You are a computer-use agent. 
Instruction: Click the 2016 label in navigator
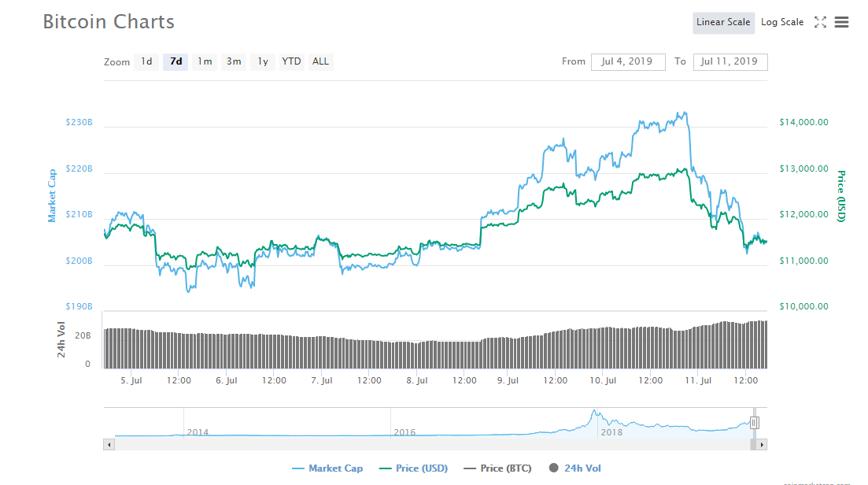[x=404, y=432]
